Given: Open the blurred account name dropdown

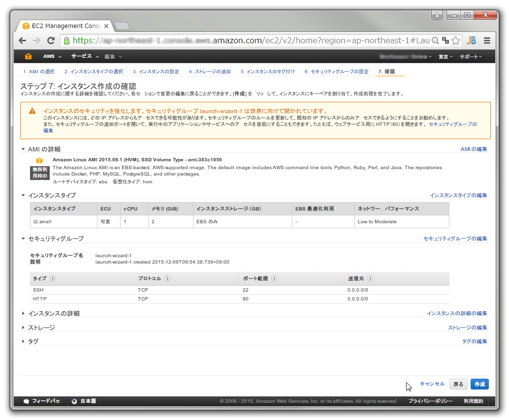Looking at the screenshot, I should pyautogui.click(x=405, y=57).
